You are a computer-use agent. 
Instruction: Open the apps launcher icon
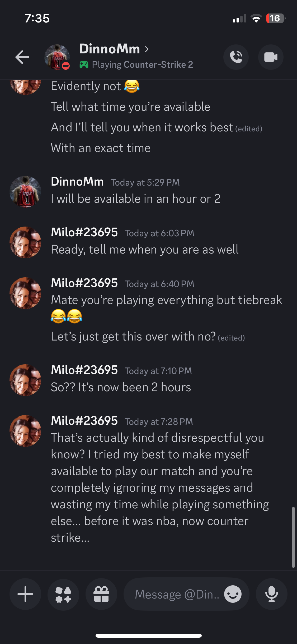[x=63, y=594]
